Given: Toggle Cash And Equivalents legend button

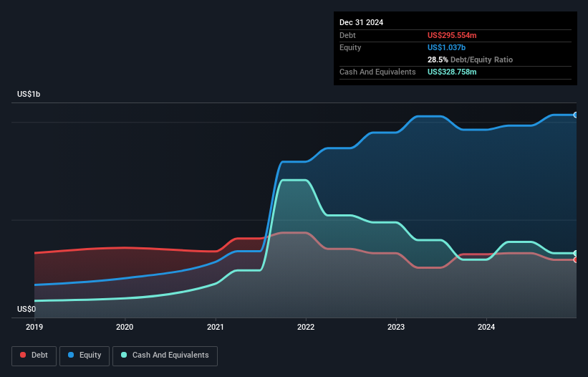Looking at the screenshot, I should tap(165, 355).
